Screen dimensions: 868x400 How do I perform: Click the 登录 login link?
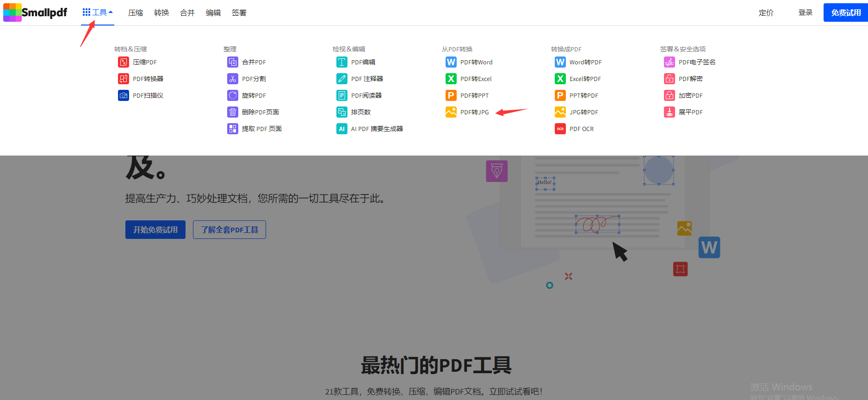coord(806,12)
